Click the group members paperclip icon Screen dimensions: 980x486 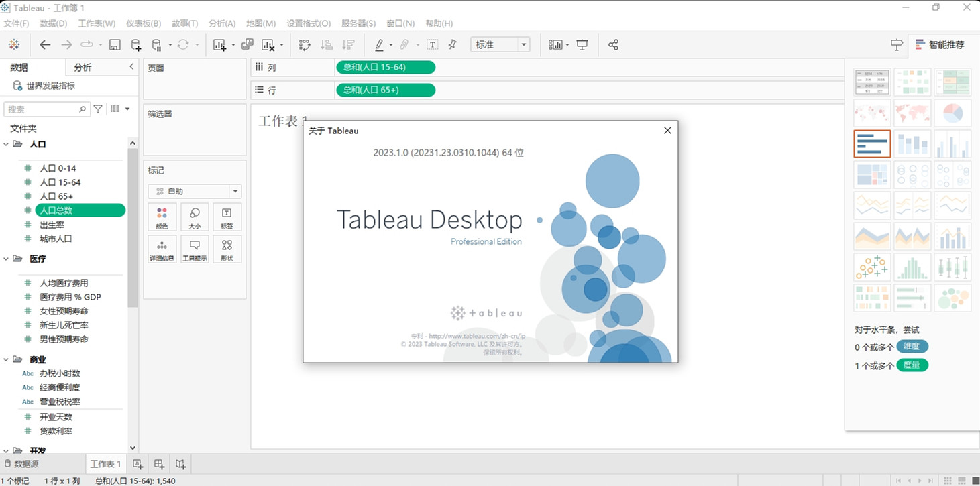pyautogui.click(x=404, y=45)
